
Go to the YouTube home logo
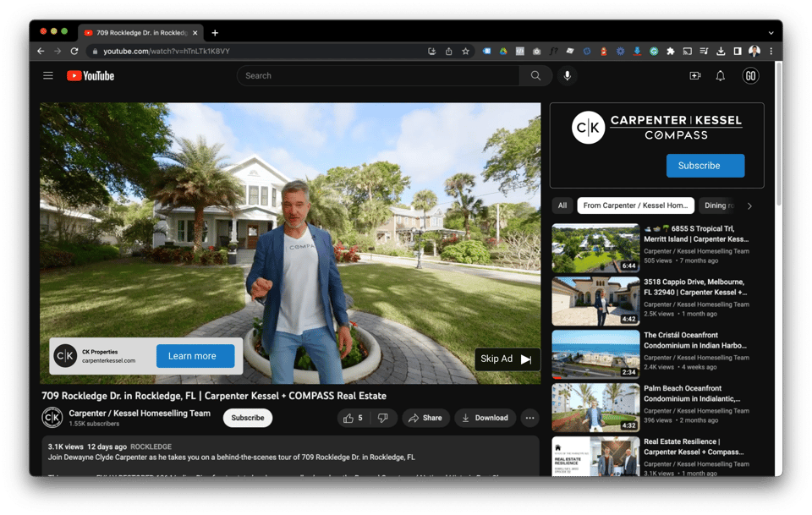(x=91, y=75)
